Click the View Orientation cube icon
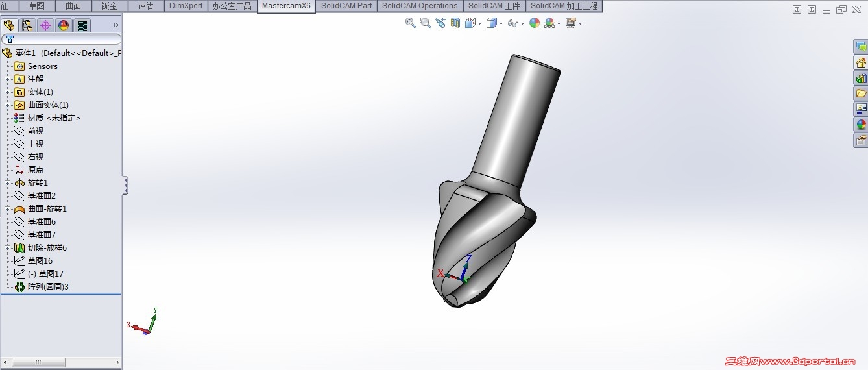The image size is (868, 370). [x=470, y=23]
